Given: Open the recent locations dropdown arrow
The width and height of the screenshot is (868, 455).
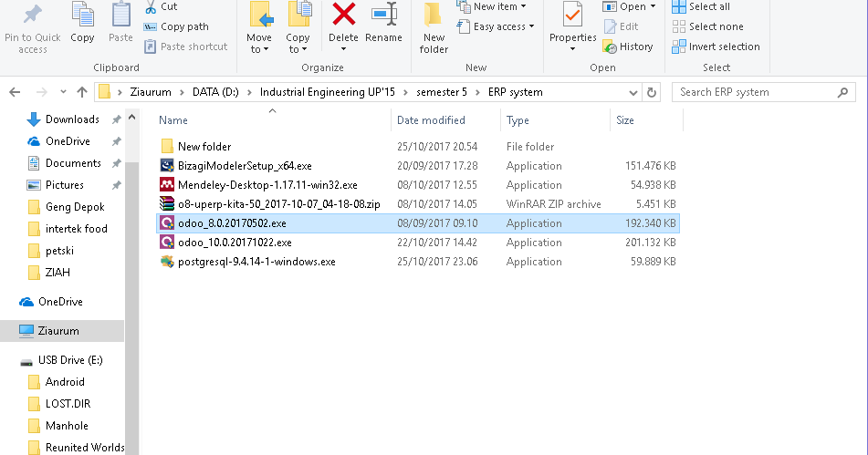Looking at the screenshot, I should pos(63,92).
